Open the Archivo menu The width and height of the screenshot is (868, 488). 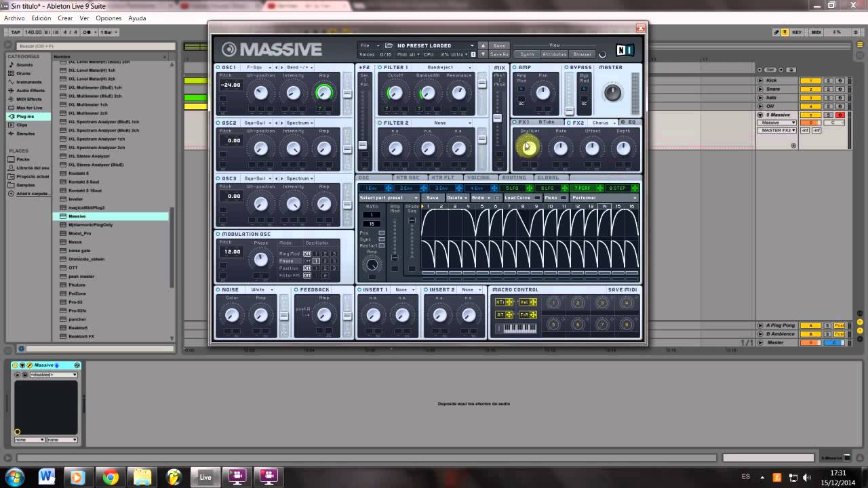[x=14, y=18]
